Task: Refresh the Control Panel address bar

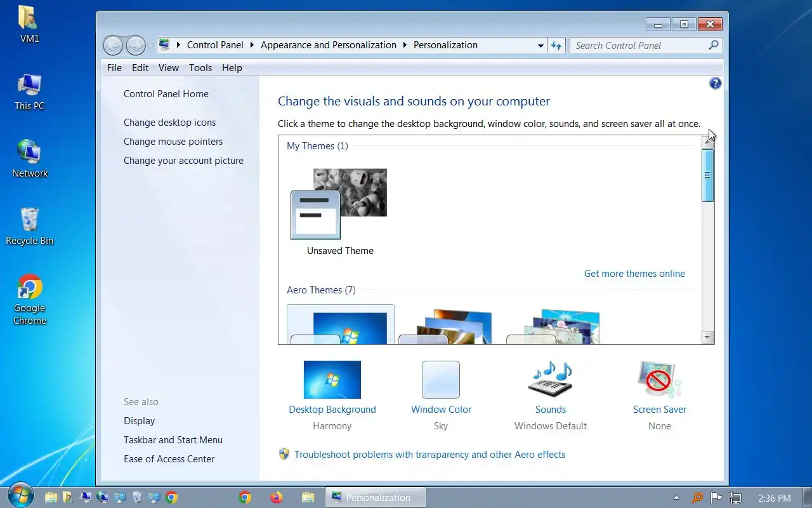Action: pyautogui.click(x=557, y=45)
